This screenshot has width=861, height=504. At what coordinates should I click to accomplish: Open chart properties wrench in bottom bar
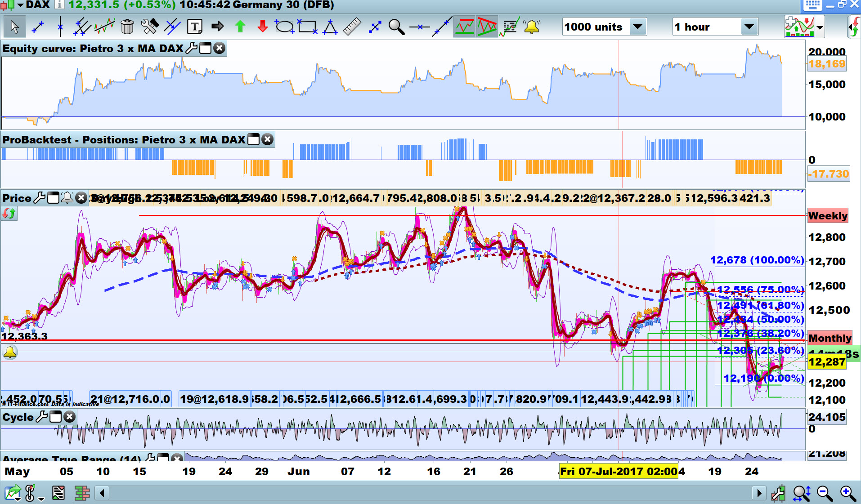tap(778, 493)
